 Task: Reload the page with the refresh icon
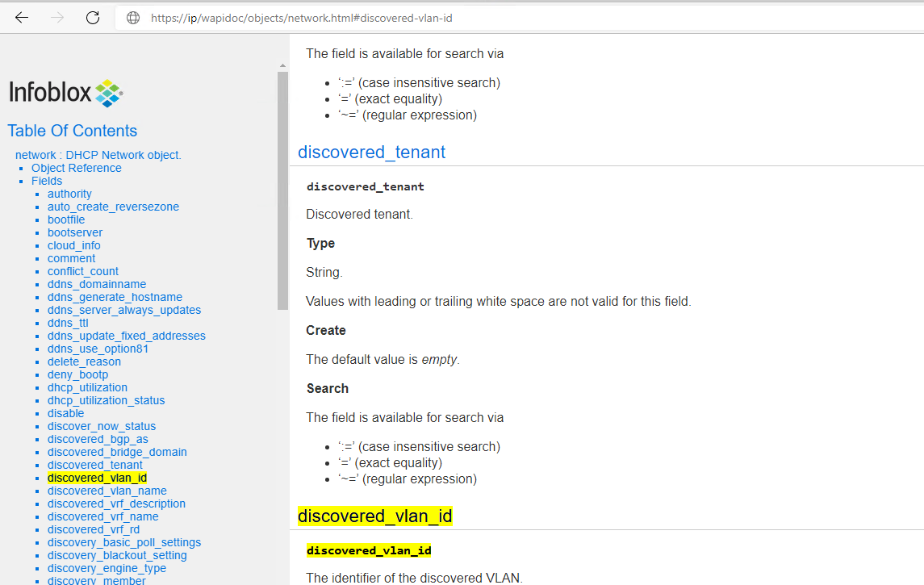91,18
